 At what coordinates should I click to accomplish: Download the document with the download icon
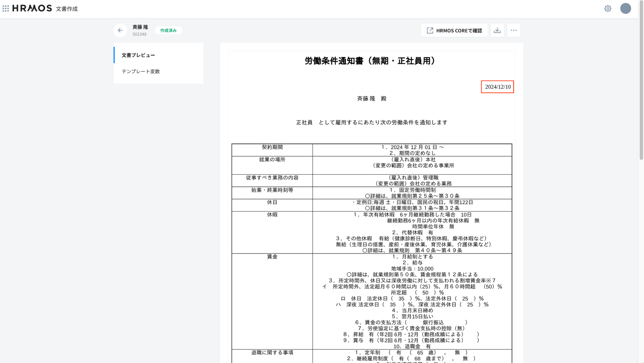[x=497, y=30]
